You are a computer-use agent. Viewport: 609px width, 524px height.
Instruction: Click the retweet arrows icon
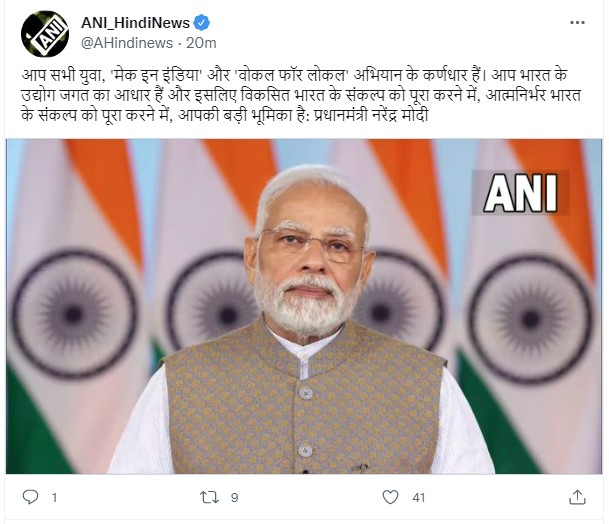point(209,497)
